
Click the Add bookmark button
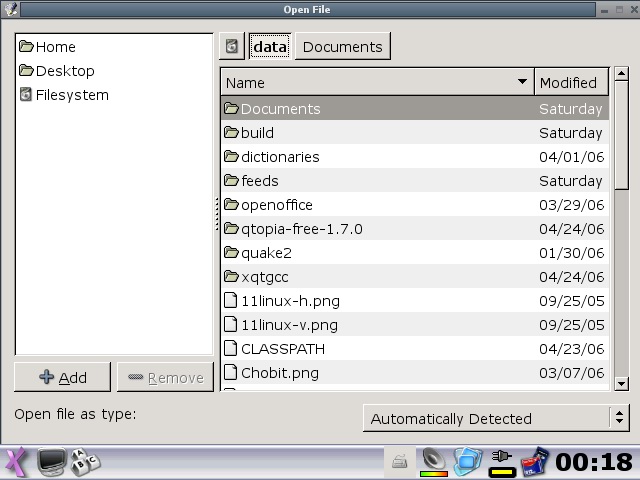coord(63,377)
